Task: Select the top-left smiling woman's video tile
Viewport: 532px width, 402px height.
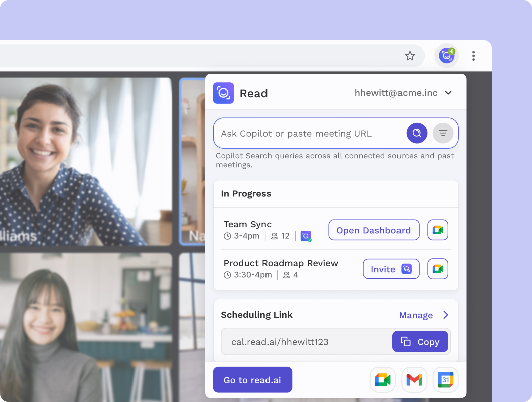Action: click(x=86, y=161)
